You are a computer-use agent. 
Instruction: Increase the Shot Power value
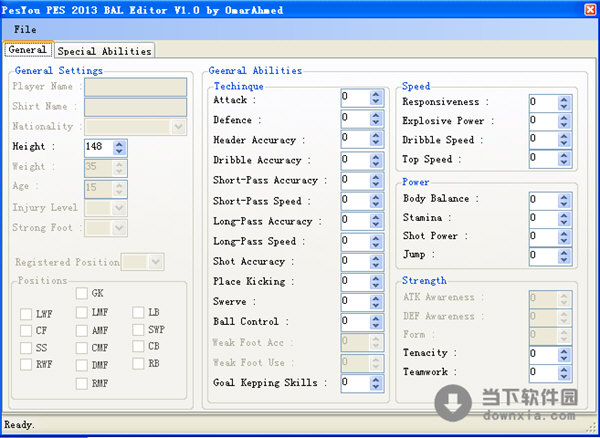[x=564, y=233]
